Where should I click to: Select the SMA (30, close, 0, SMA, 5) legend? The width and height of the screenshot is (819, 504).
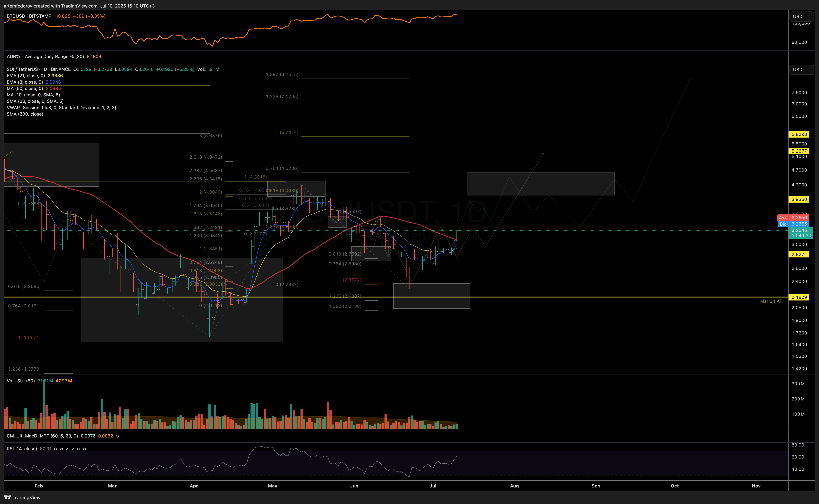tap(35, 101)
